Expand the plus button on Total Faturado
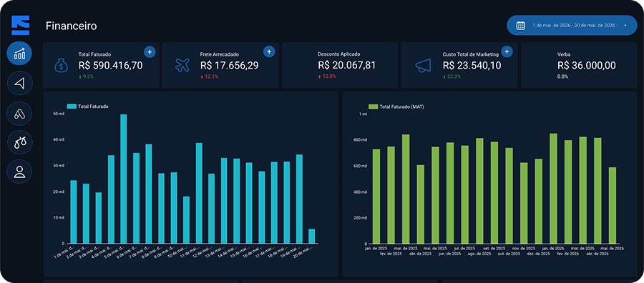 150,52
